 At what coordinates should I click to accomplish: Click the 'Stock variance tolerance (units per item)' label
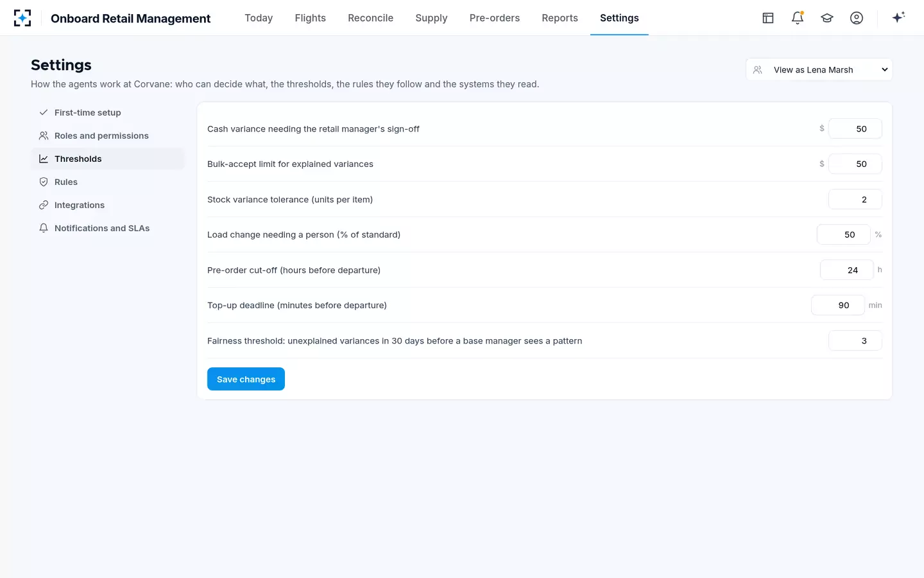pos(290,199)
